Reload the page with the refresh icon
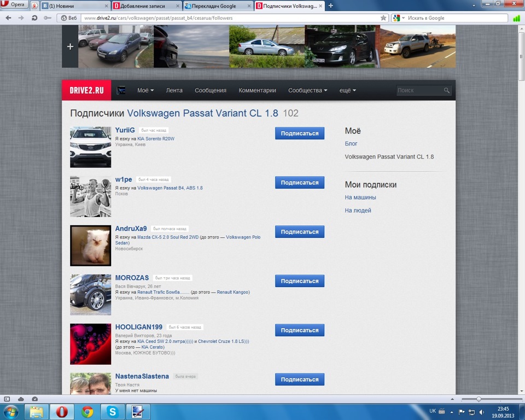525x420 pixels. click(34, 18)
